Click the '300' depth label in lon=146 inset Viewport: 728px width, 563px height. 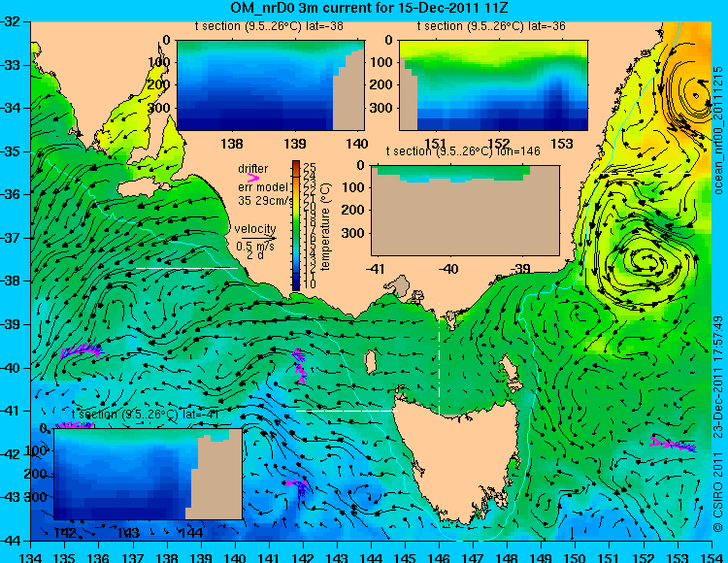pyautogui.click(x=354, y=233)
